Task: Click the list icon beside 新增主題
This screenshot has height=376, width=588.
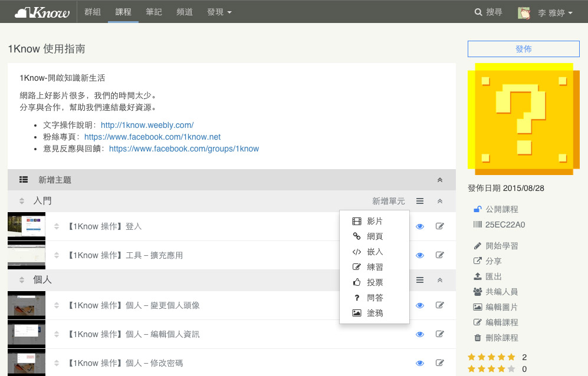Action: (24, 180)
